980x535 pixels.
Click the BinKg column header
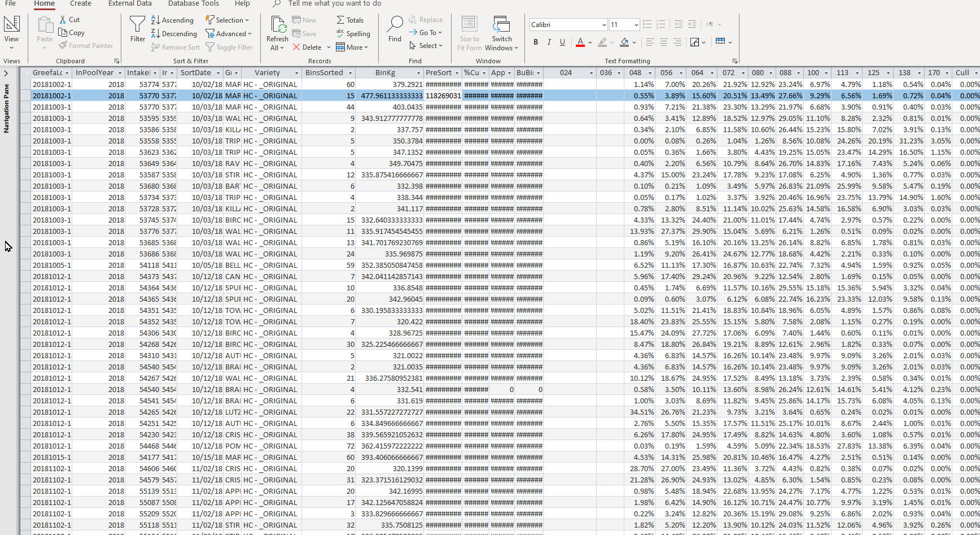pos(390,73)
